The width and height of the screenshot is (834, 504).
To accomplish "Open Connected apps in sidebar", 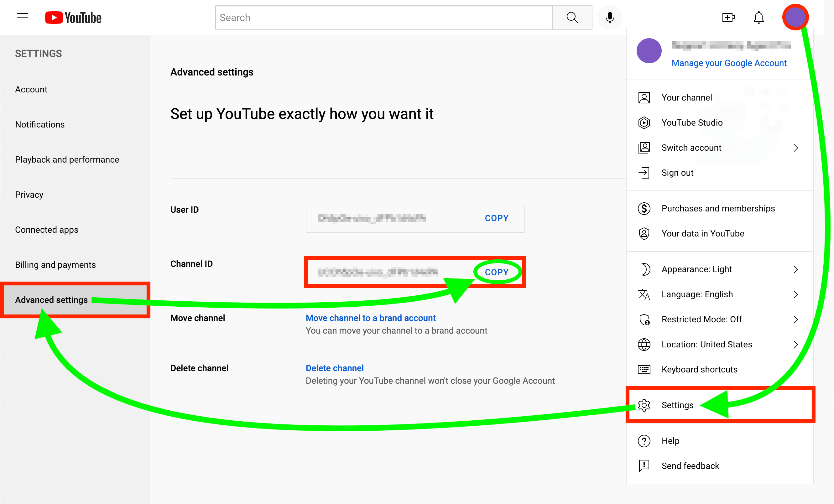I will 75,230.
